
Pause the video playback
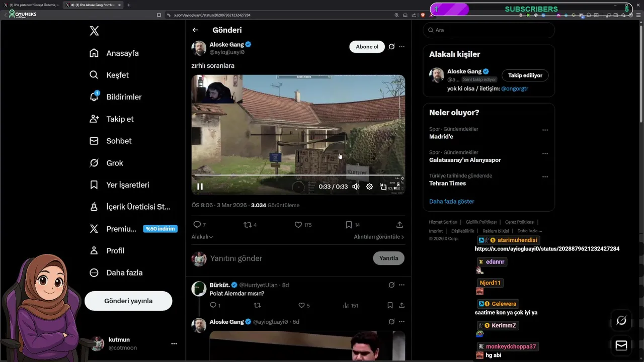click(200, 187)
